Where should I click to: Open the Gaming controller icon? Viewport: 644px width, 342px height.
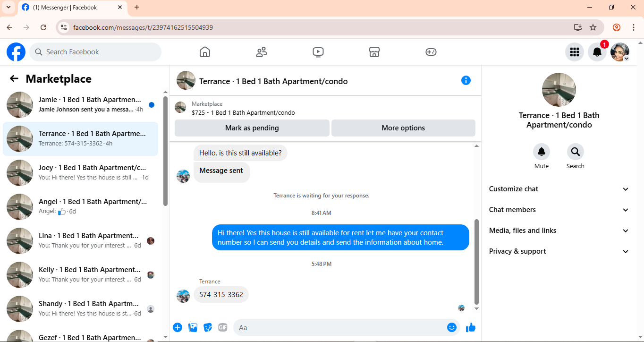[431, 52]
